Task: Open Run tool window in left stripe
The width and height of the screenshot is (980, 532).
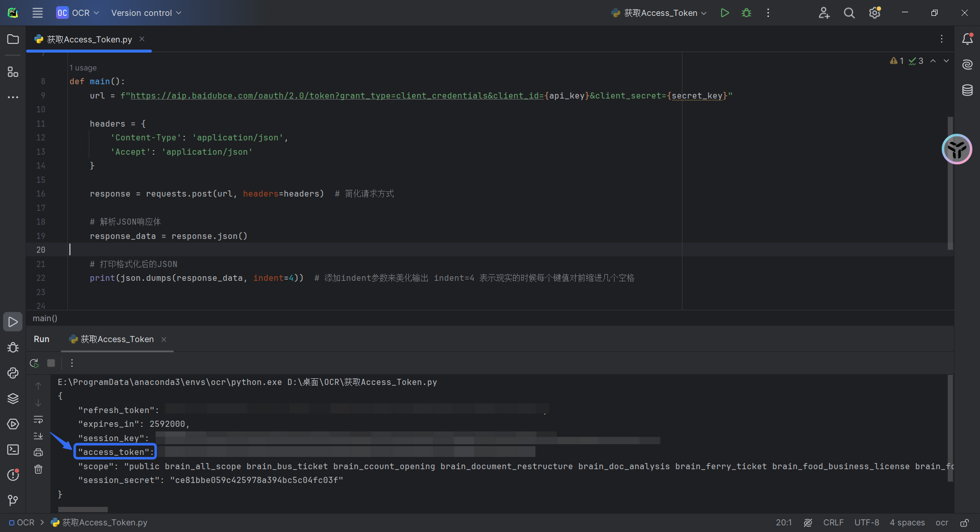Action: pyautogui.click(x=13, y=322)
